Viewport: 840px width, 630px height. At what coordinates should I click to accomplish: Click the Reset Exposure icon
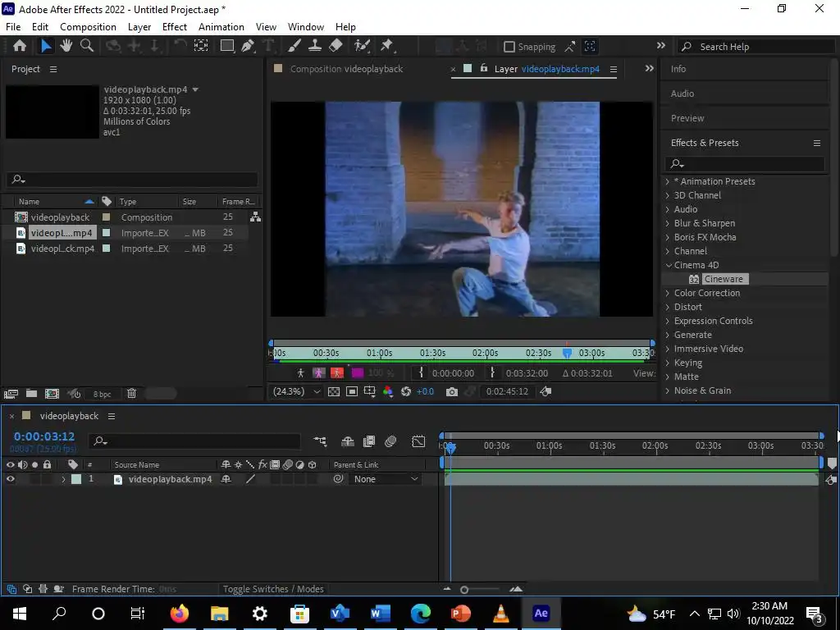[405, 391]
